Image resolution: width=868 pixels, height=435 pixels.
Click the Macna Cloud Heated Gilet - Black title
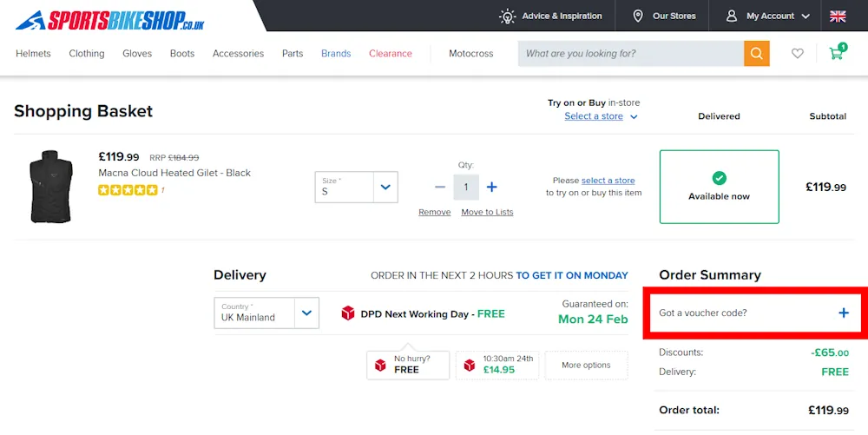click(174, 173)
